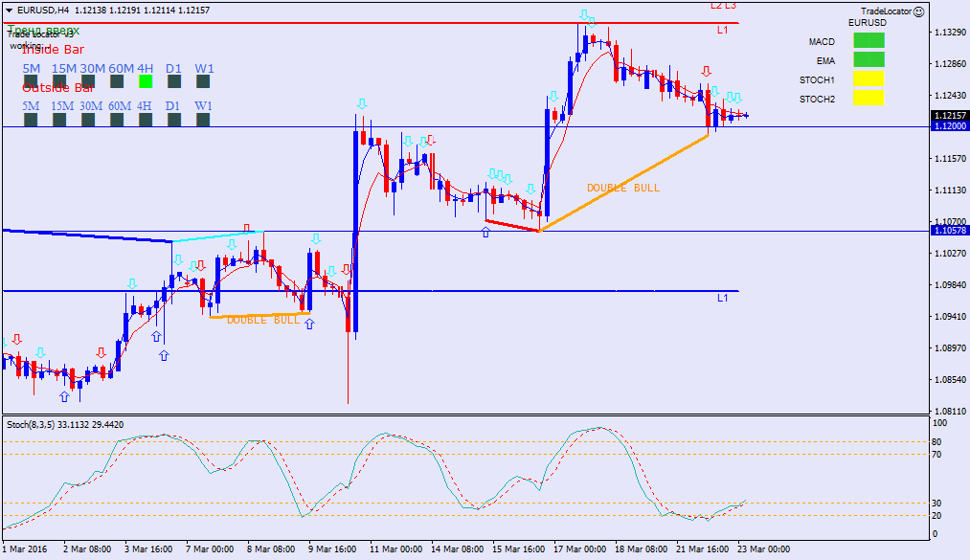Click the lit green 4H Inside Bar box
Viewport: 970px width, 560px height.
coord(146,81)
